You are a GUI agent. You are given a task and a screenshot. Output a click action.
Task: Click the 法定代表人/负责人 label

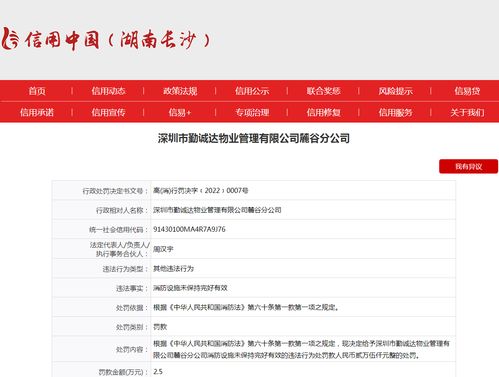120,249
